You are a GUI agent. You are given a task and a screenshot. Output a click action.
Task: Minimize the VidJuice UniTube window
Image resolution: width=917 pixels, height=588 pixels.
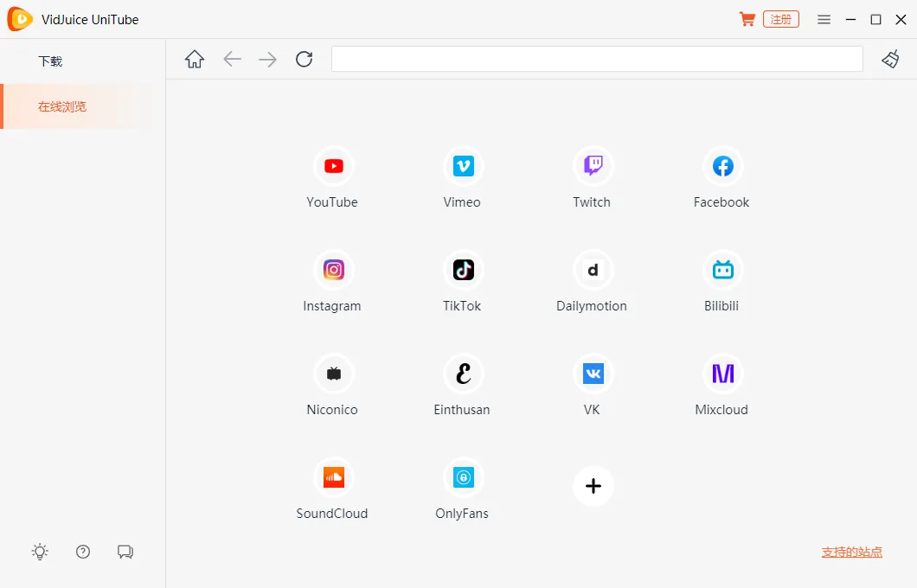pyautogui.click(x=851, y=19)
